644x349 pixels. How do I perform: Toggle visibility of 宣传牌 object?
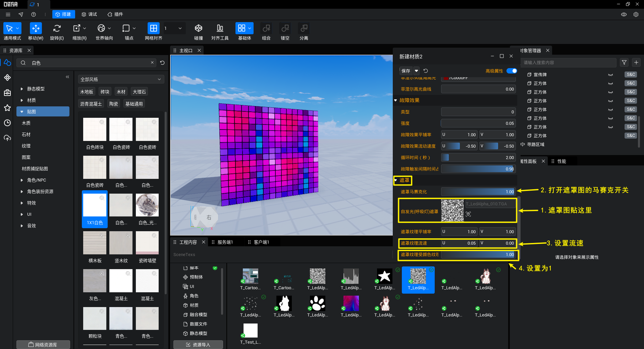click(610, 75)
